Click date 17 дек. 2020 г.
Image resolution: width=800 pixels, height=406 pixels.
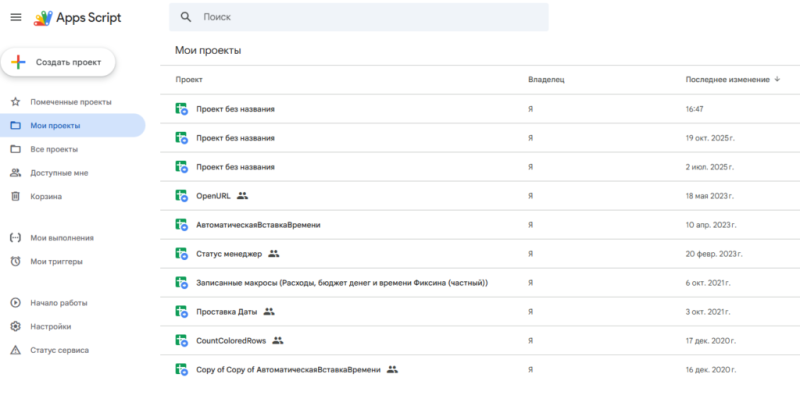[711, 341]
